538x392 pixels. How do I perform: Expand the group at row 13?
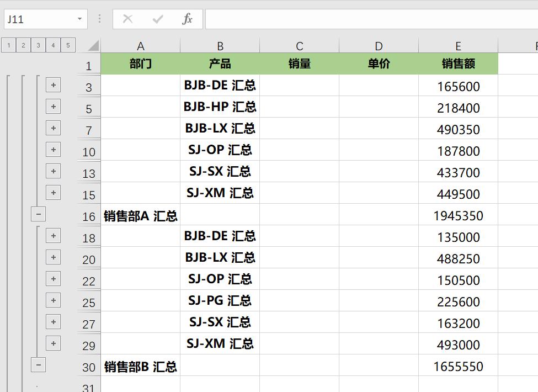(x=53, y=171)
